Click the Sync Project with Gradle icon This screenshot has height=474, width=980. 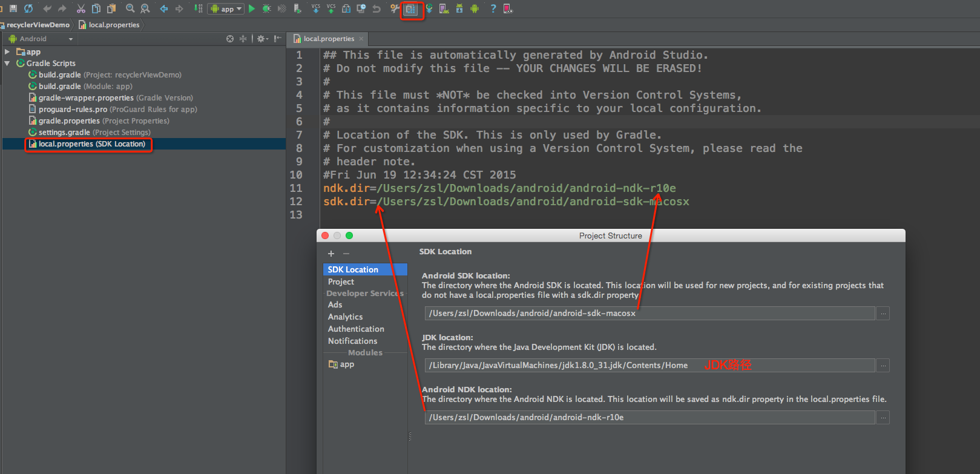pyautogui.click(x=429, y=8)
